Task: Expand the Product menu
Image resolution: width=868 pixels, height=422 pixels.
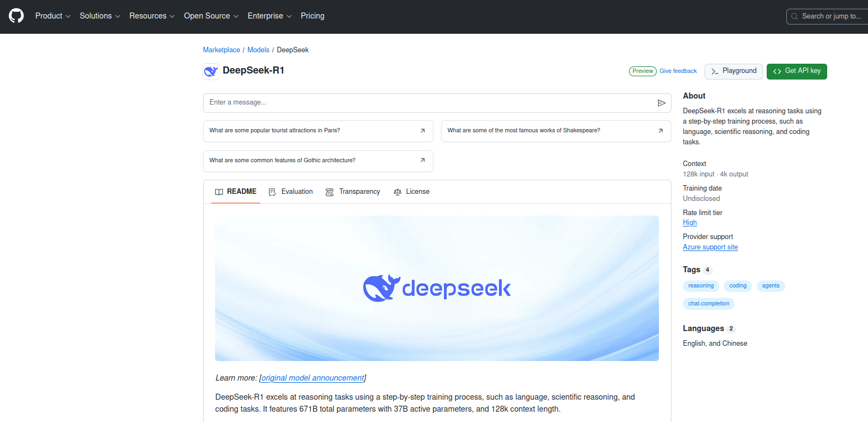Action: (53, 16)
